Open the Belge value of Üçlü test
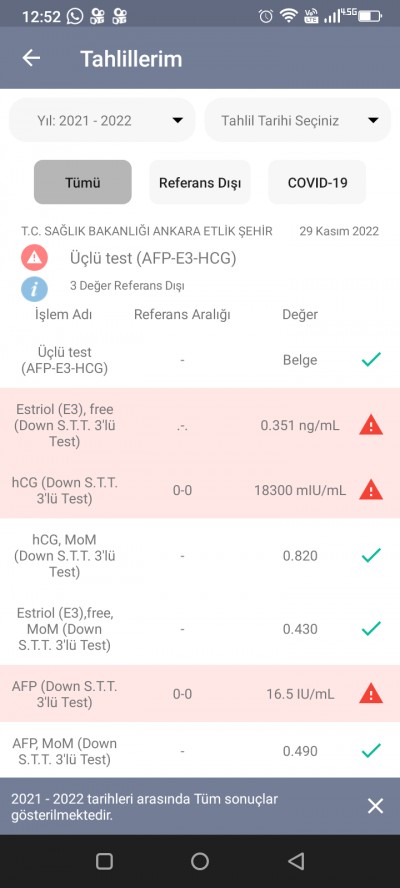This screenshot has height=888, width=400. click(x=300, y=360)
